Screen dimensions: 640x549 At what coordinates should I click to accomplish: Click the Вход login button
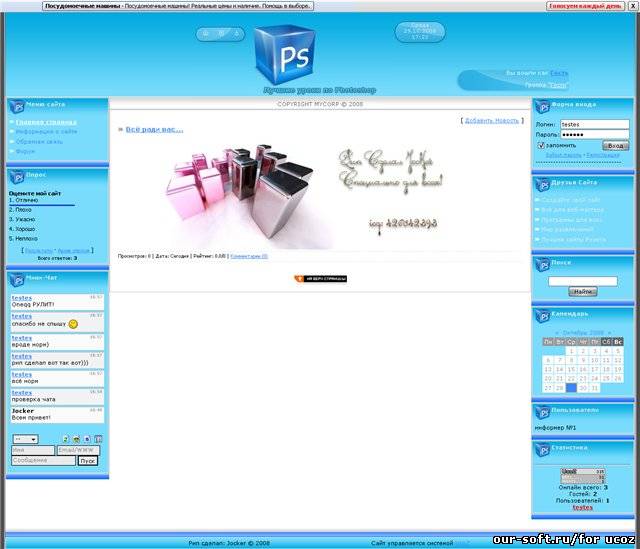[616, 146]
